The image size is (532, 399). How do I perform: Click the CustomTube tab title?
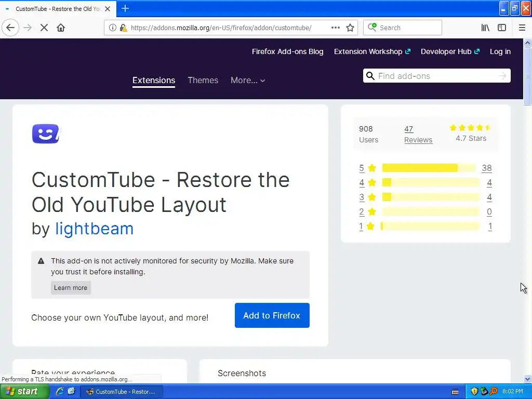tap(58, 9)
